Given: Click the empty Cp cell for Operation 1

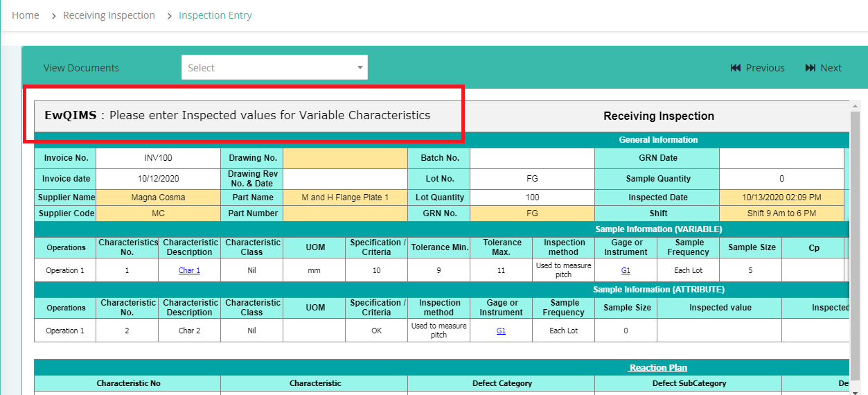Looking at the screenshot, I should coord(813,270).
